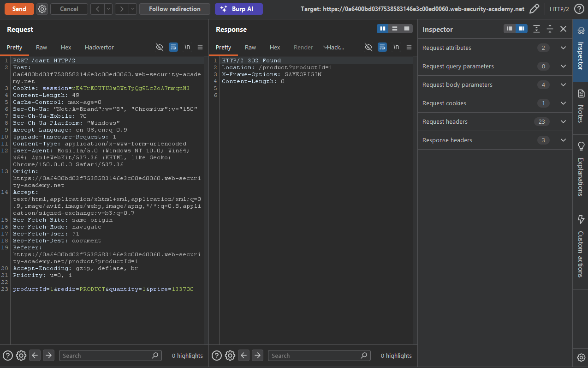Toggle word wrap in Response panel
This screenshot has width=588, height=368.
pos(382,47)
